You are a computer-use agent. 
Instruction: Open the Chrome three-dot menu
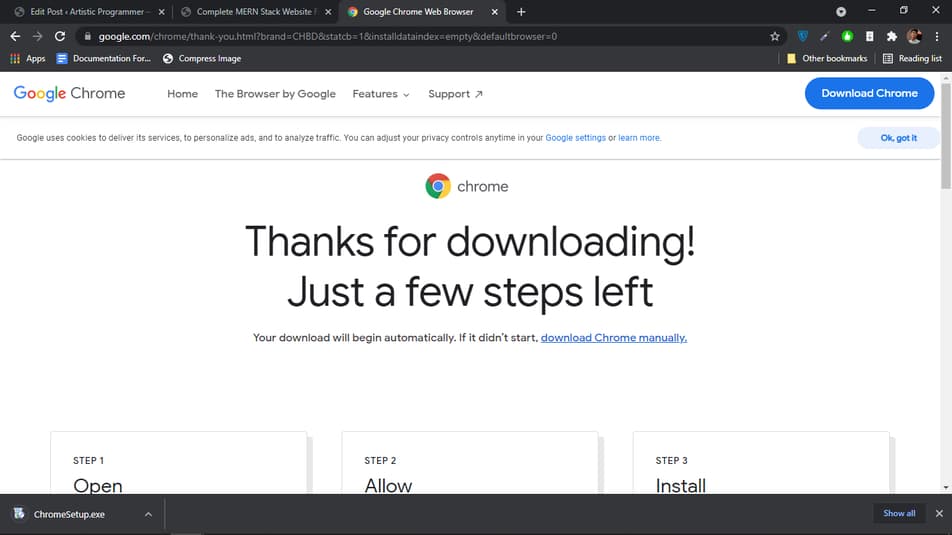(x=937, y=36)
